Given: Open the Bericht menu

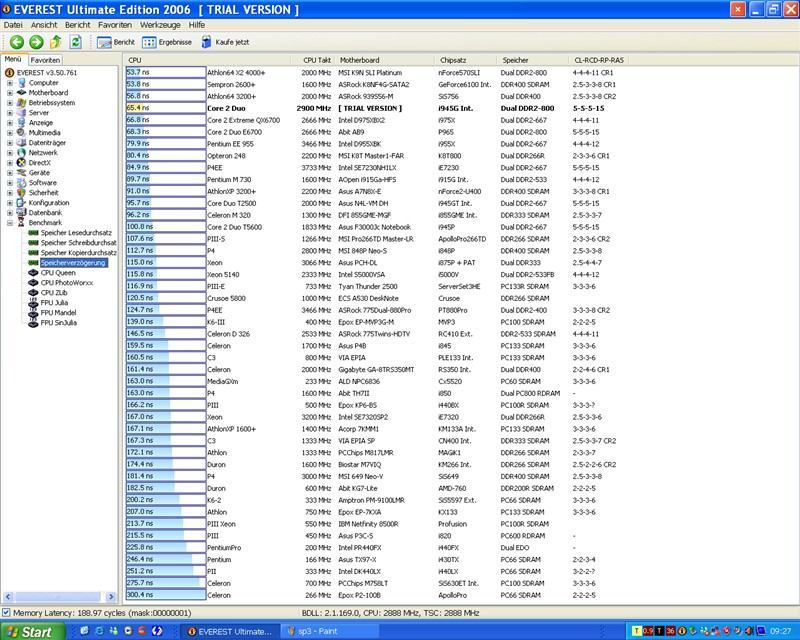Looking at the screenshot, I should pos(78,25).
